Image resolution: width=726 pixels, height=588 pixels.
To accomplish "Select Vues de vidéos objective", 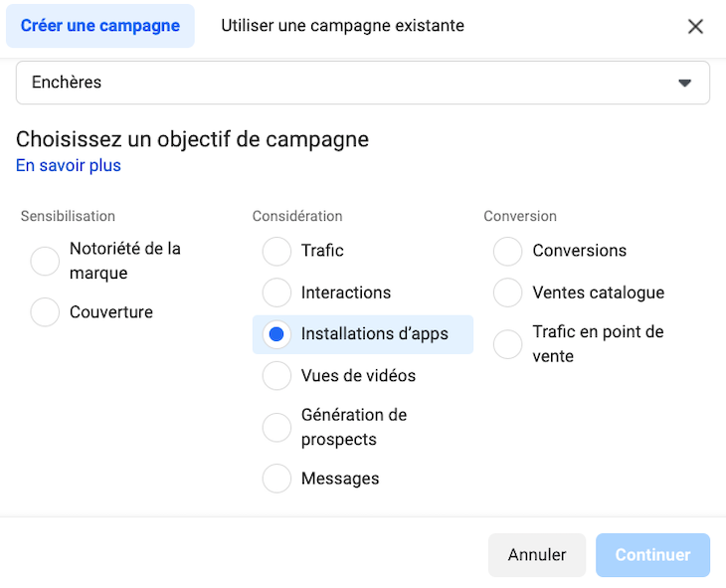I will click(276, 376).
